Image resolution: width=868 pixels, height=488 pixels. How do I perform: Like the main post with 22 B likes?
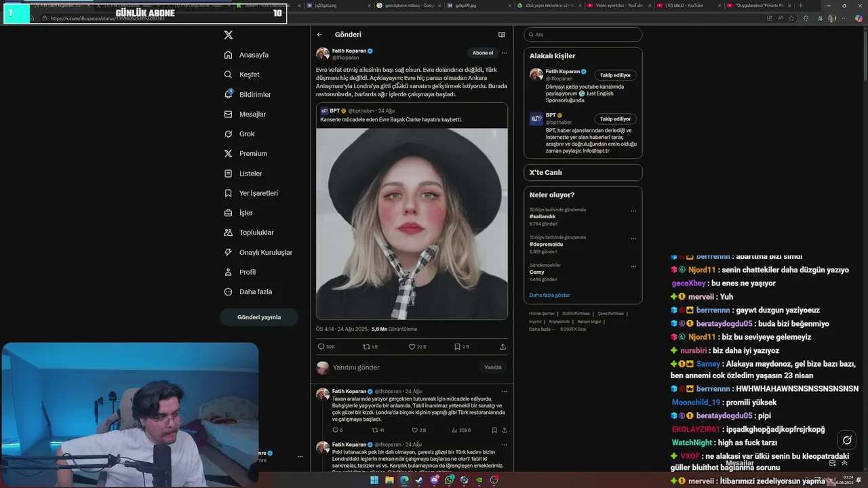[412, 346]
